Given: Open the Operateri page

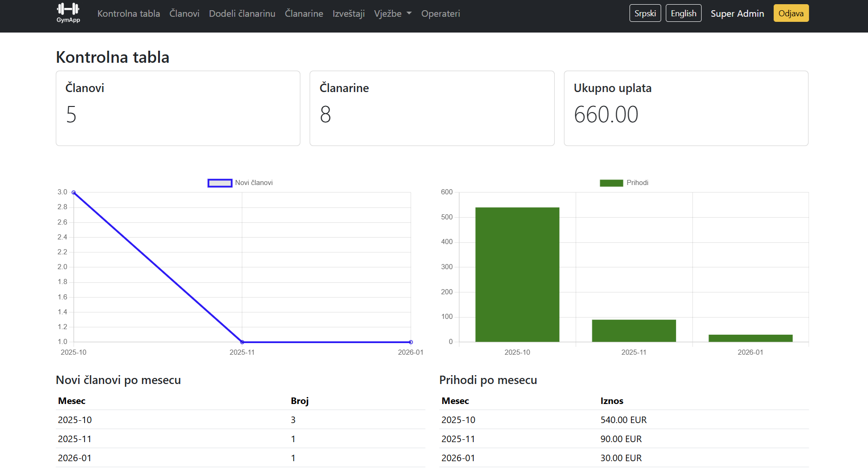Looking at the screenshot, I should tap(440, 13).
